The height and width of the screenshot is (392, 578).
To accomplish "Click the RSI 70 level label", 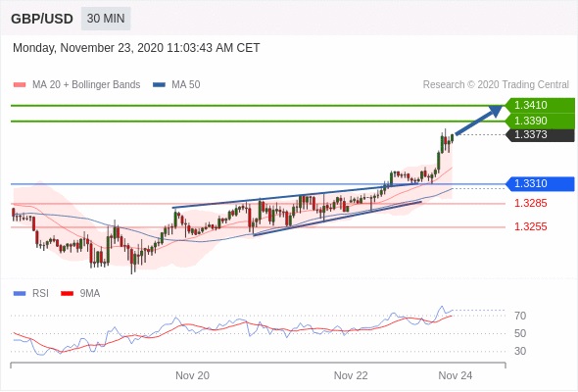I will (x=520, y=316).
